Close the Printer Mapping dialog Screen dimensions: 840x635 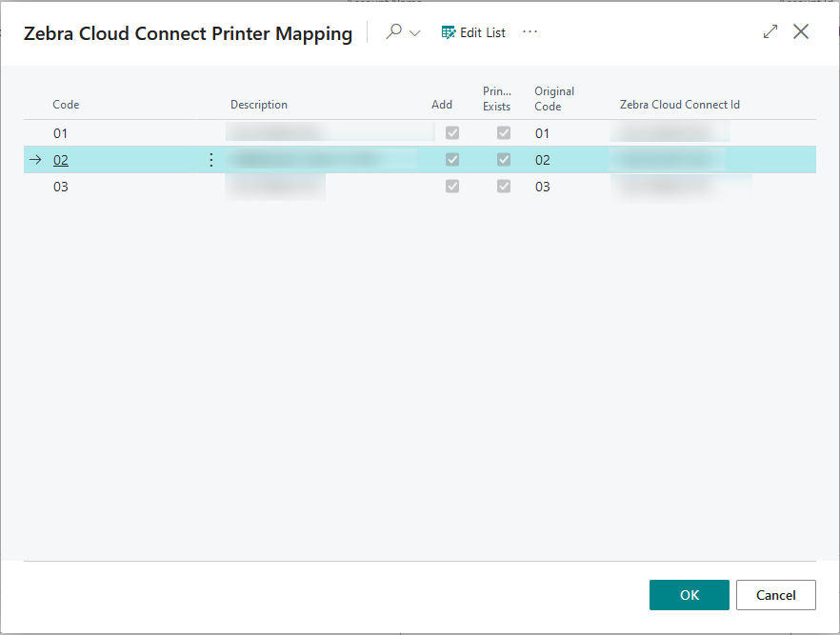click(x=801, y=32)
